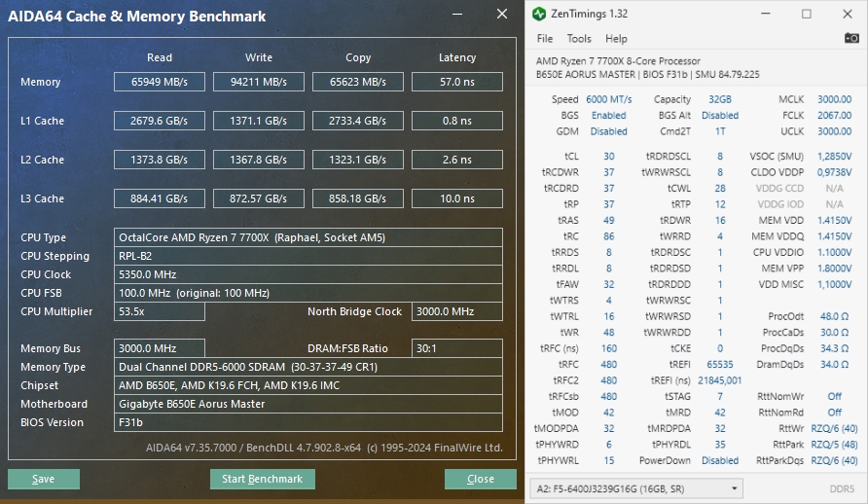The height and width of the screenshot is (504, 868).
Task: Click the GDM Disabled value
Action: 609,131
